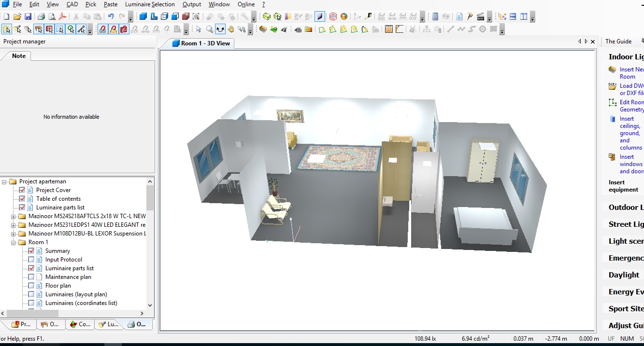This screenshot has height=346, width=644.
Task: Open the Luminaire Selection menu
Action: click(x=150, y=4)
